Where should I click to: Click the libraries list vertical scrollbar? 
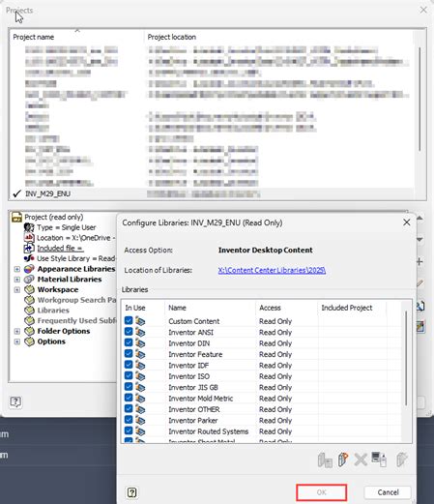406,358
